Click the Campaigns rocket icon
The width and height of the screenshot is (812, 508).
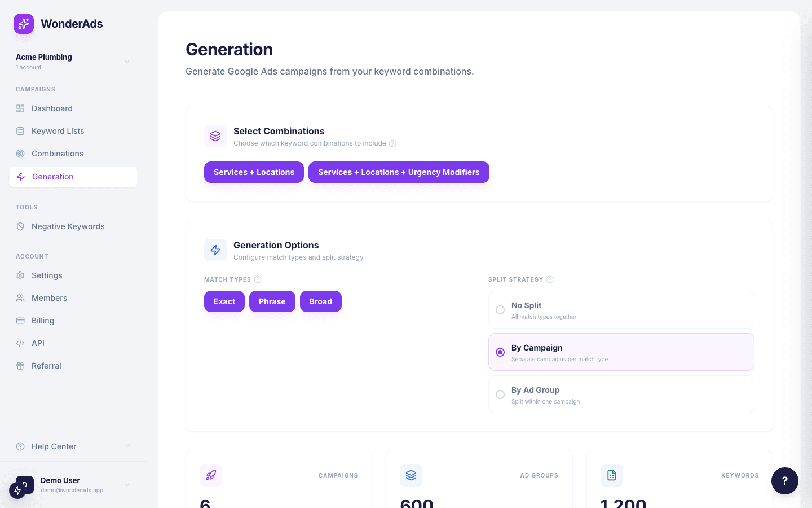tap(211, 475)
